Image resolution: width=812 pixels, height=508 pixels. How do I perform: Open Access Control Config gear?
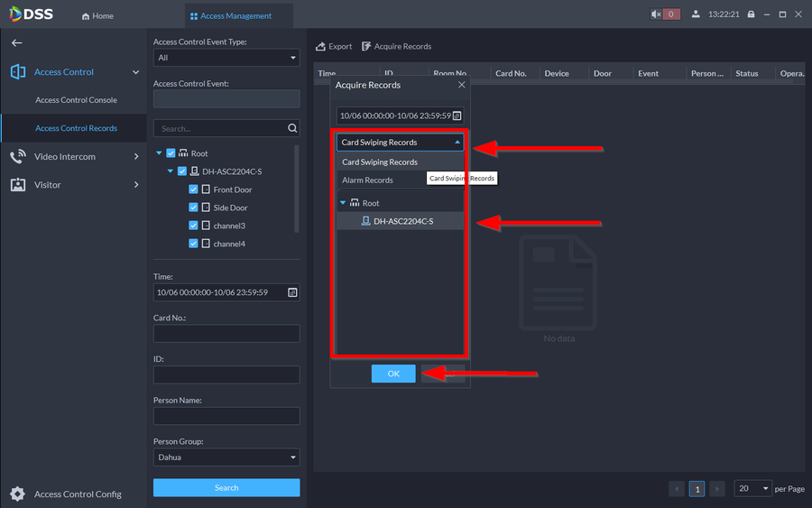click(17, 494)
